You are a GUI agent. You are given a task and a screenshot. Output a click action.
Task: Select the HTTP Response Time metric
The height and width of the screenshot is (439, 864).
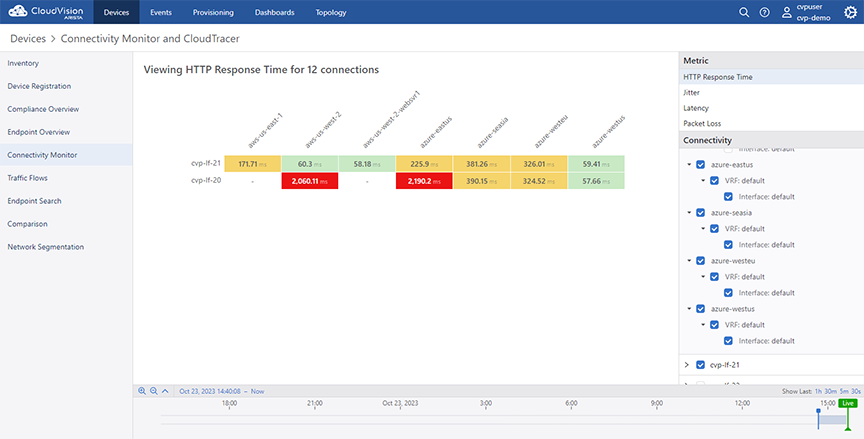tap(771, 77)
